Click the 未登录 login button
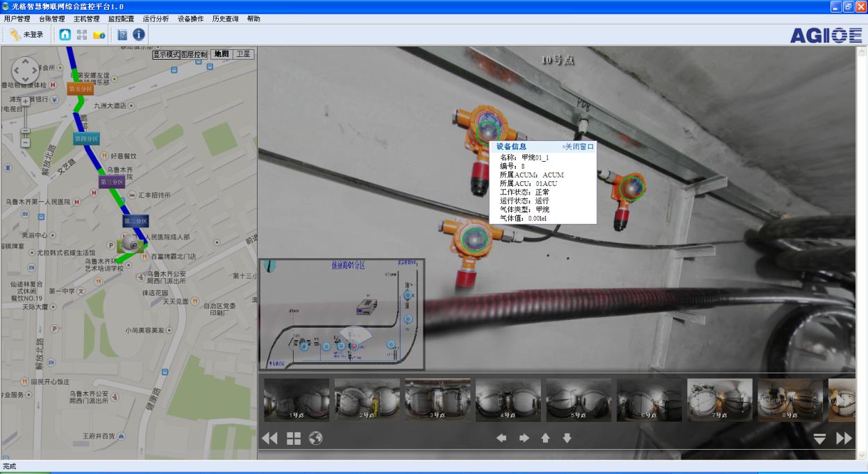The image size is (868, 474). pyautogui.click(x=26, y=35)
